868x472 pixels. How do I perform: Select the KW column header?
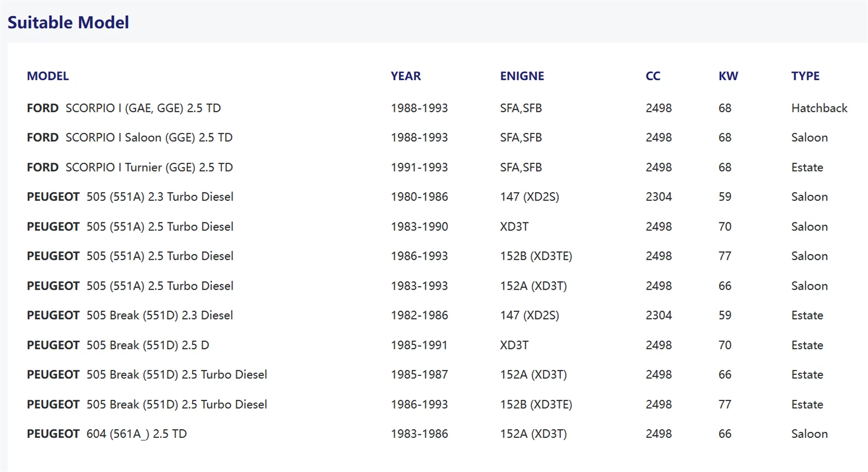click(728, 76)
